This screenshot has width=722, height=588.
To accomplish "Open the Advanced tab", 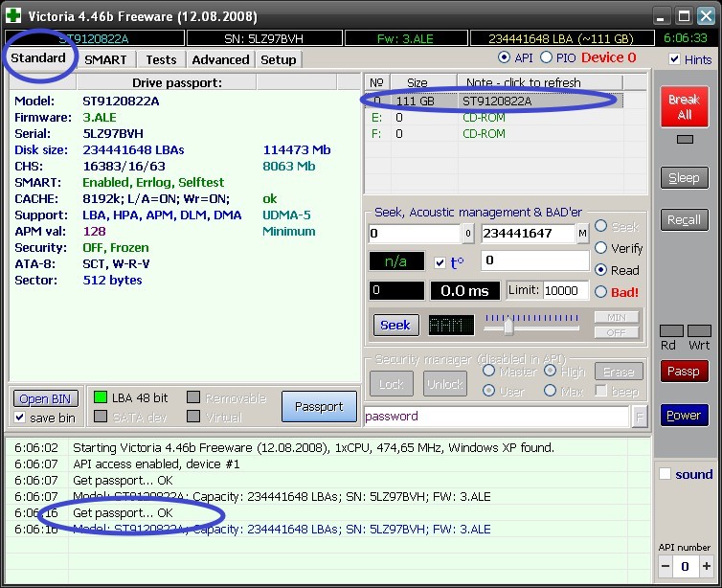I will [220, 59].
